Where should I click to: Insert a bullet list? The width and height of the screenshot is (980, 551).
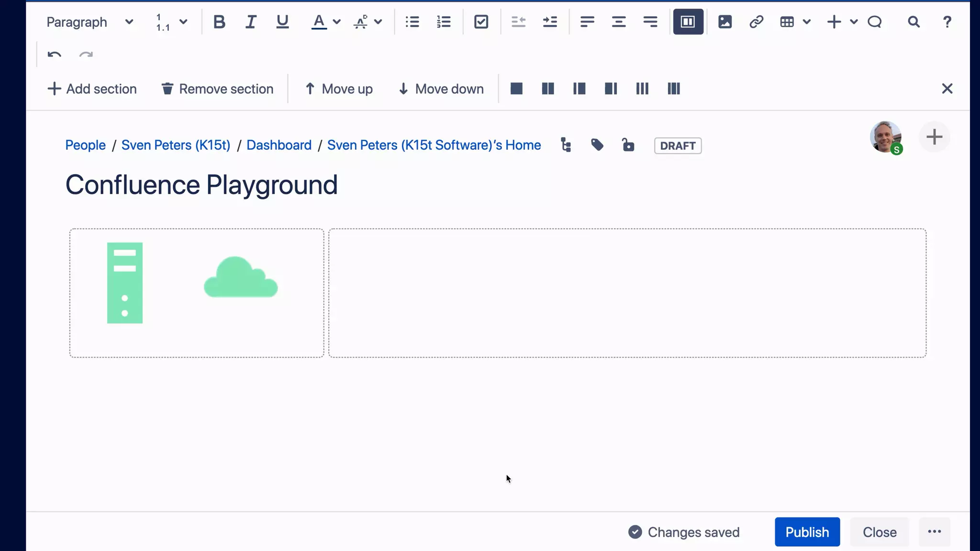[412, 22]
